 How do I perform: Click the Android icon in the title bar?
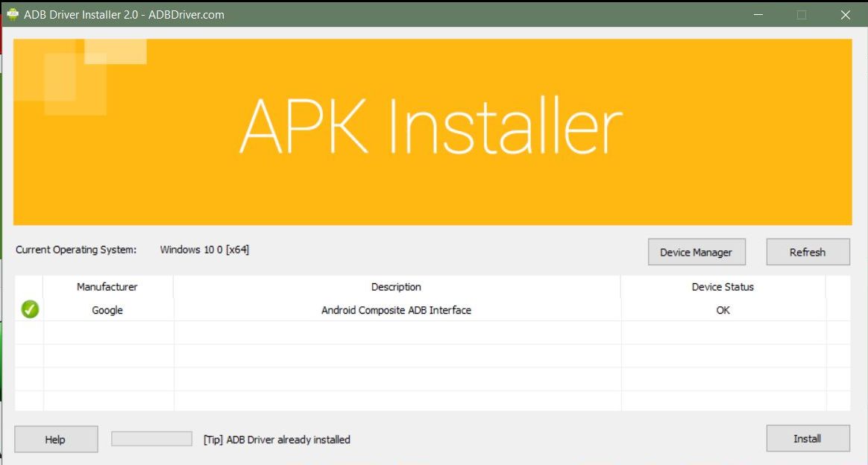12,14
